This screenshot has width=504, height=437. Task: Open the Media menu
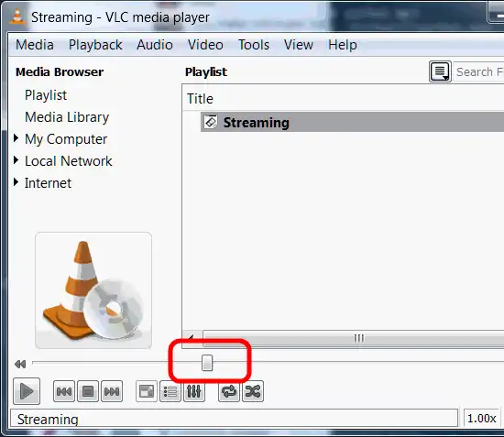tap(35, 45)
